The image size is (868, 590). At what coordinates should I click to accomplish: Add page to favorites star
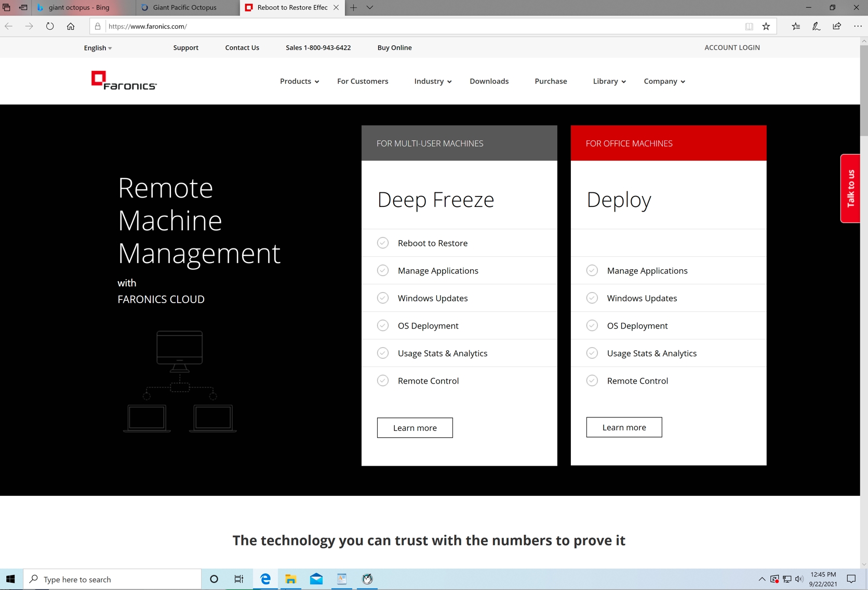766,26
